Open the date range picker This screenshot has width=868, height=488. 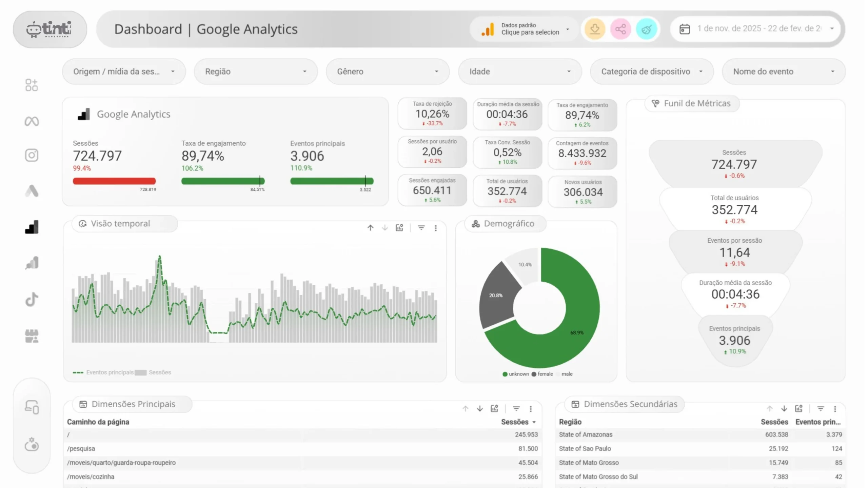[755, 29]
